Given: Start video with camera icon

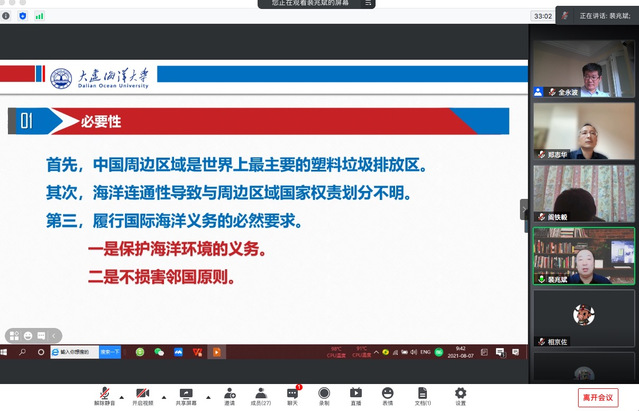Looking at the screenshot, I should click(142, 392).
